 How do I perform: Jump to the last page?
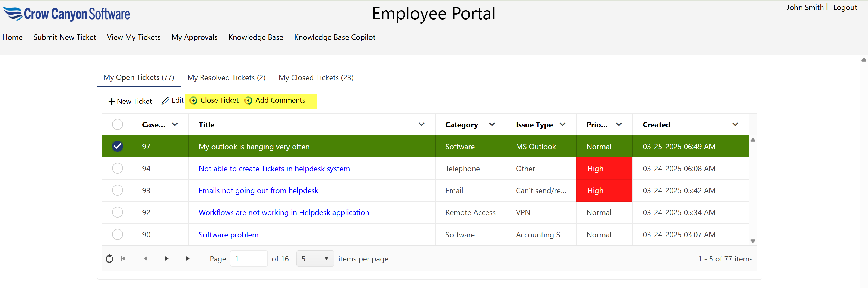click(188, 258)
